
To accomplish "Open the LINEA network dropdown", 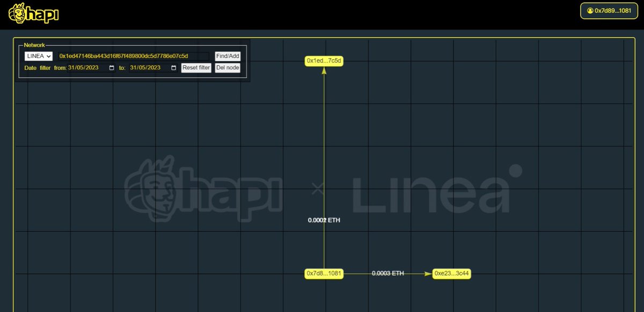I will [37, 56].
